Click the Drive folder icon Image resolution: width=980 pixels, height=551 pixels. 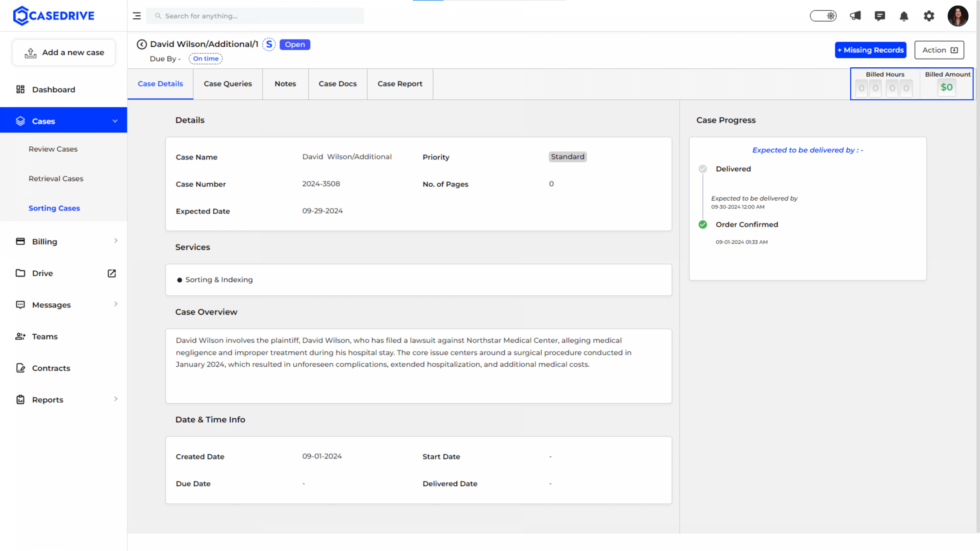click(20, 273)
